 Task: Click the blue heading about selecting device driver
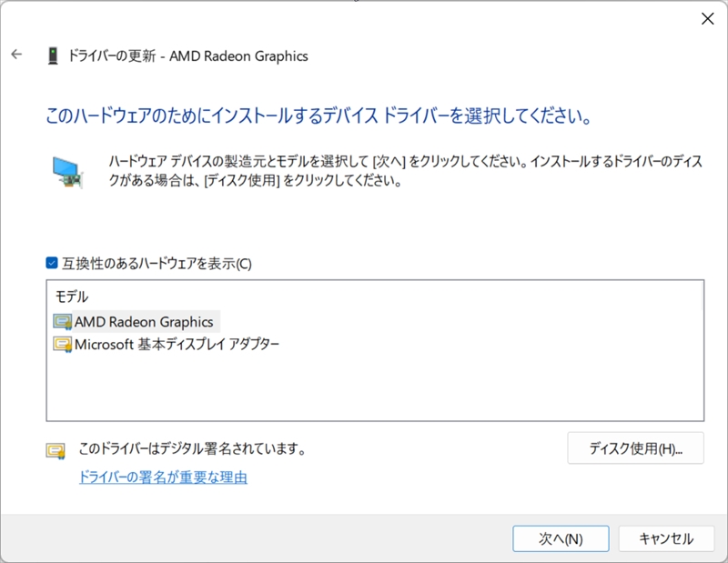pos(318,116)
